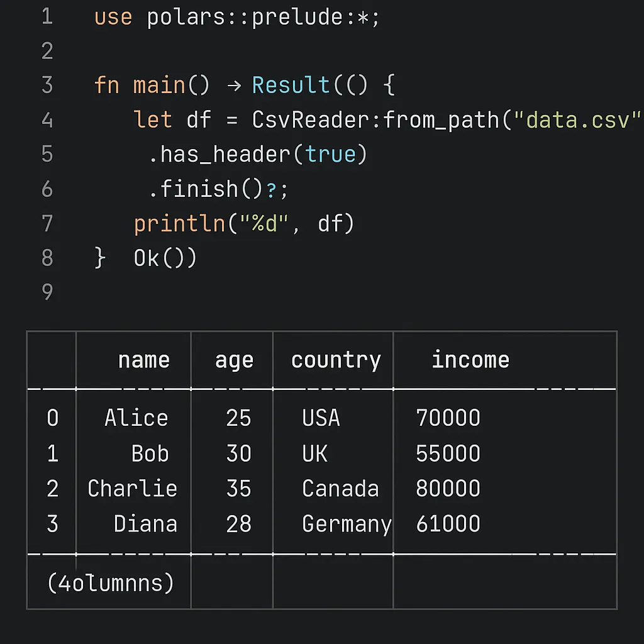Select the 'Bob' name cell
644x644 pixels.
pos(150,453)
